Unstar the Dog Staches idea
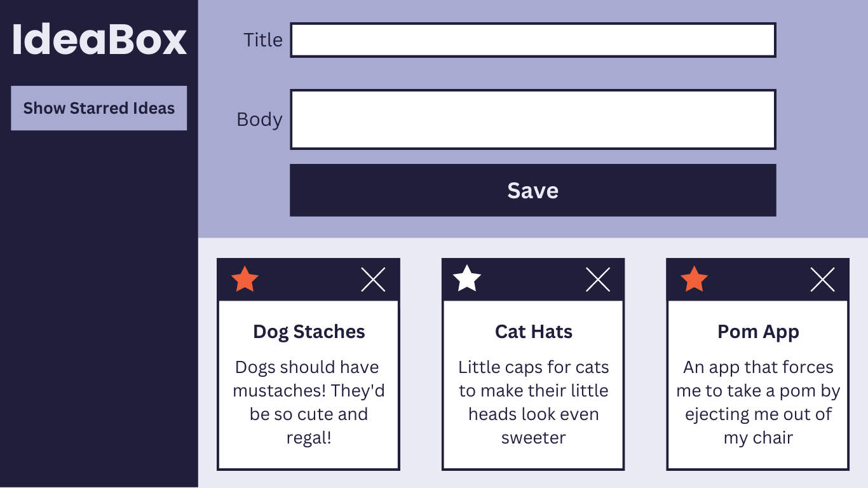This screenshot has width=868, height=488. pyautogui.click(x=245, y=280)
